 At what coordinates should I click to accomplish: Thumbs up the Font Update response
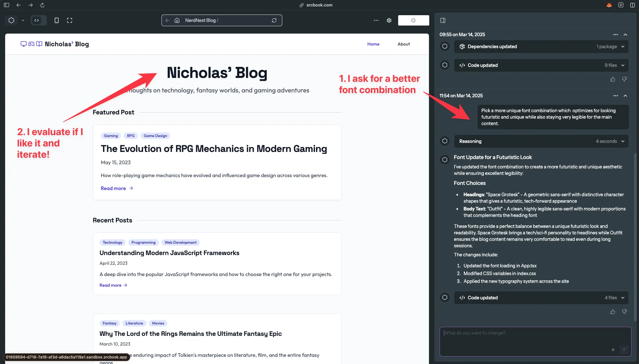point(612,312)
